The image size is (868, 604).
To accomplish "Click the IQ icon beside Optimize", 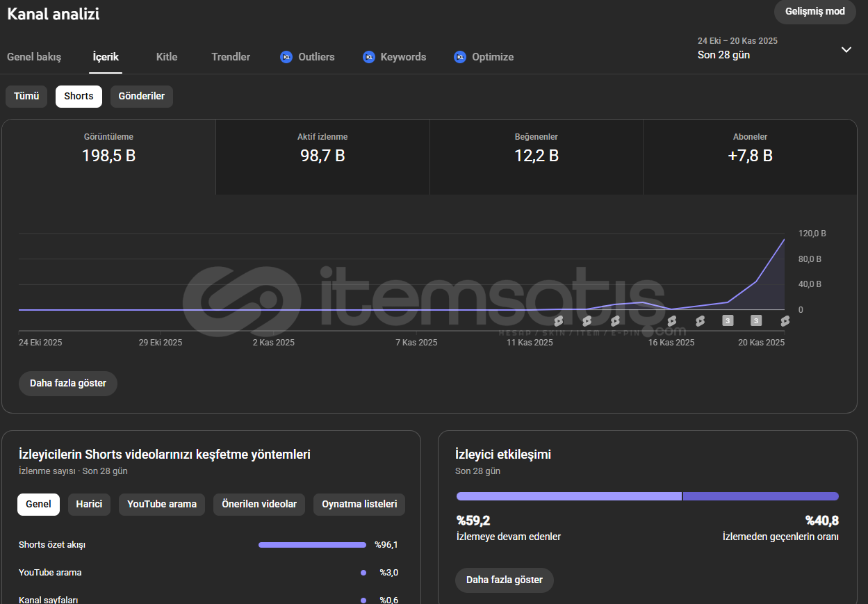I will [459, 57].
